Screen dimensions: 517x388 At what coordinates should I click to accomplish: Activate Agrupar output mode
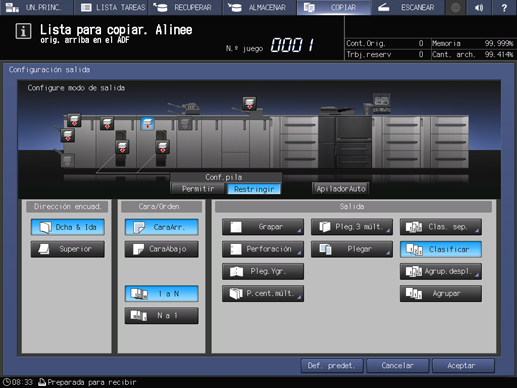441,294
